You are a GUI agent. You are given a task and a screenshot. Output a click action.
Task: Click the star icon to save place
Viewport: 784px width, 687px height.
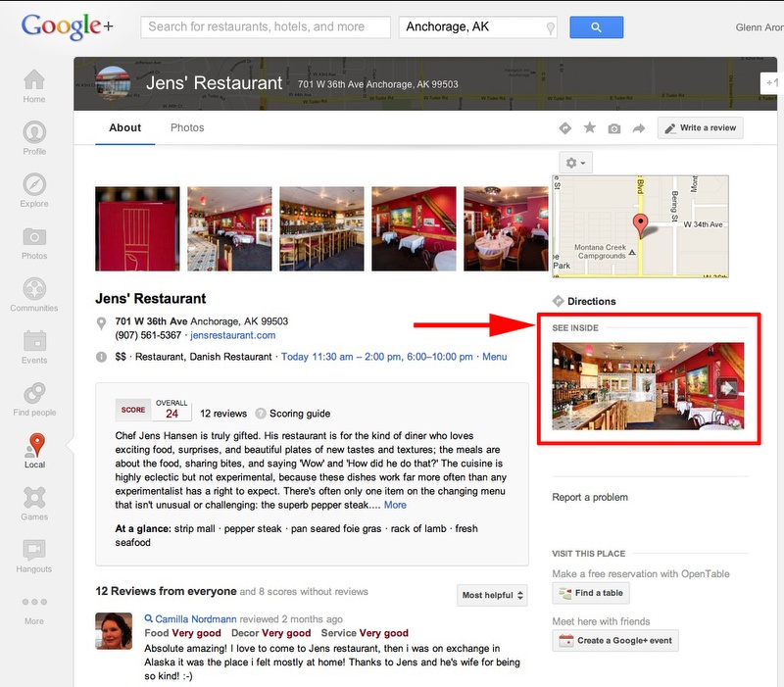tap(590, 128)
